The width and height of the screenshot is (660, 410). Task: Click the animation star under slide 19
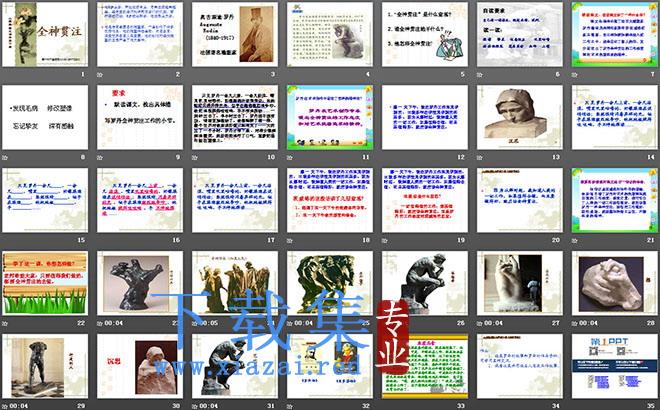[x=385, y=240]
